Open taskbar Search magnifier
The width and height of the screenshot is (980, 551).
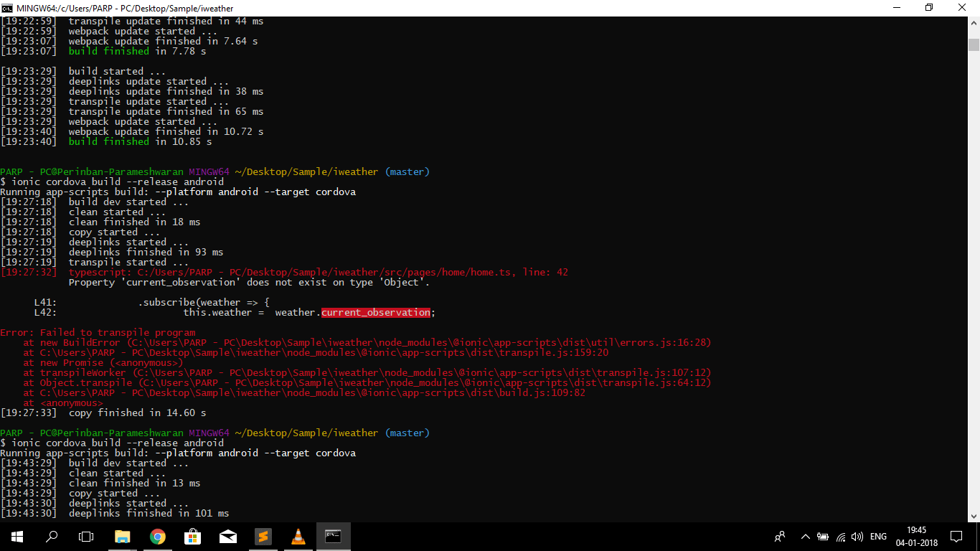point(52,537)
